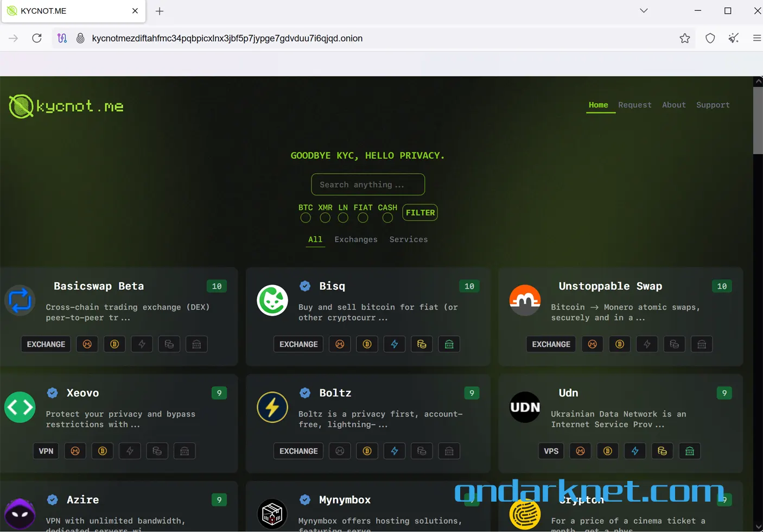This screenshot has width=763, height=532.
Task: Click the Boltz lightning bolt logo
Action: [272, 407]
